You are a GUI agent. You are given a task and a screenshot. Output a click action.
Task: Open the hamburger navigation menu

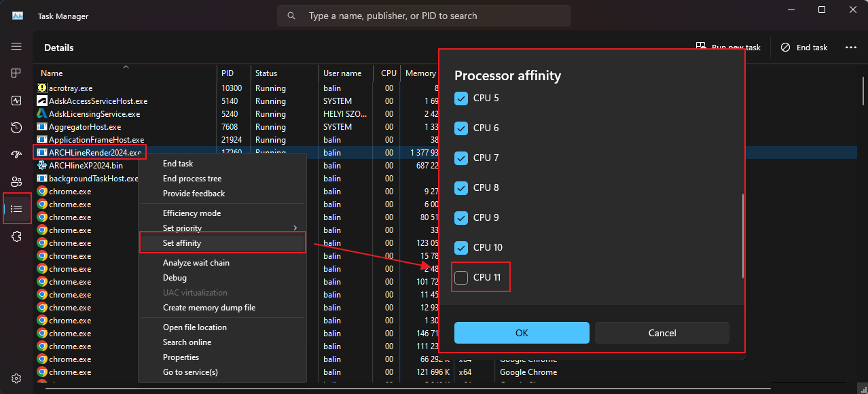[16, 47]
